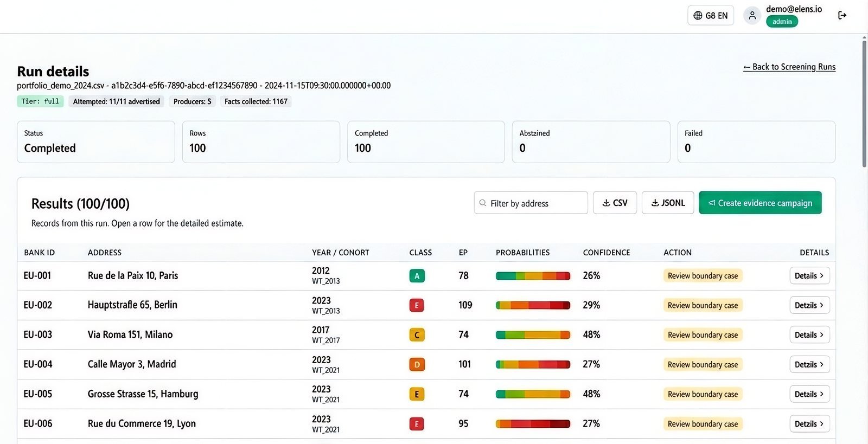Click the class E badge for EU-002
Viewport: 868px width, 444px height.
(x=417, y=305)
